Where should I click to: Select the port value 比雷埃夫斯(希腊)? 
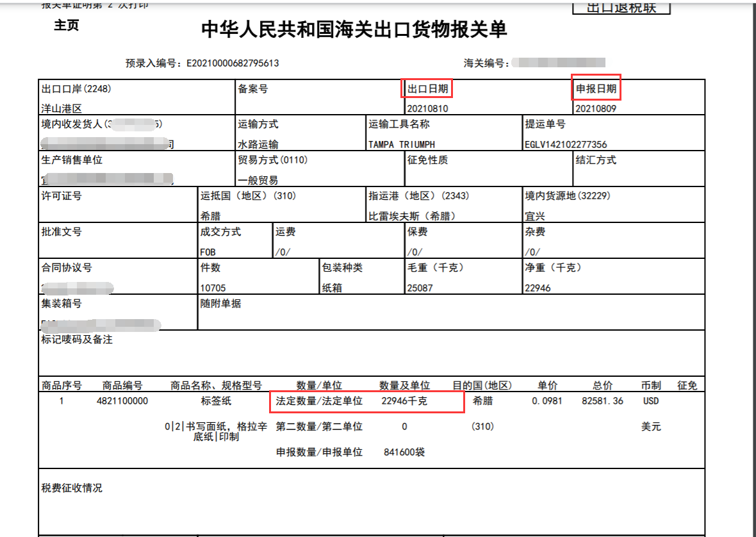(412, 216)
